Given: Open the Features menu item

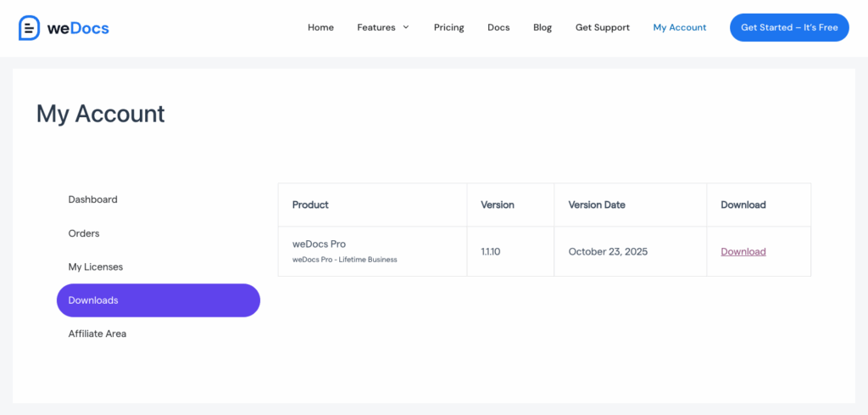Looking at the screenshot, I should coord(376,27).
